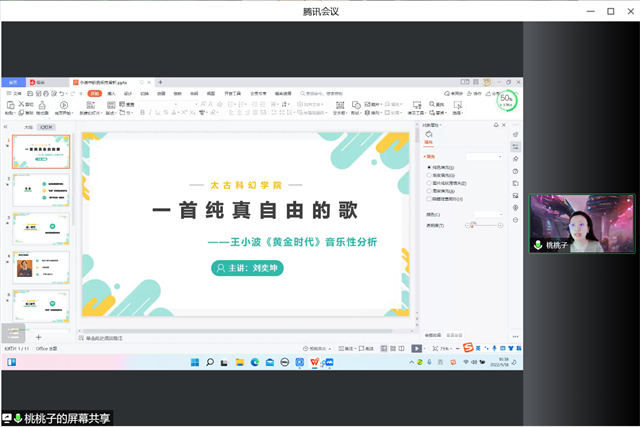Switch to reading view icon in status bar
The height and width of the screenshot is (427, 640).
pos(402,349)
